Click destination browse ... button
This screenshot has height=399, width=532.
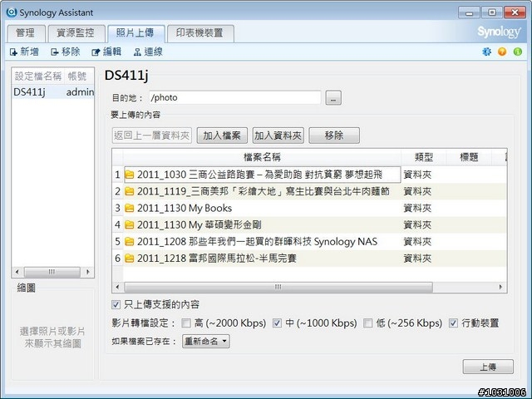333,98
